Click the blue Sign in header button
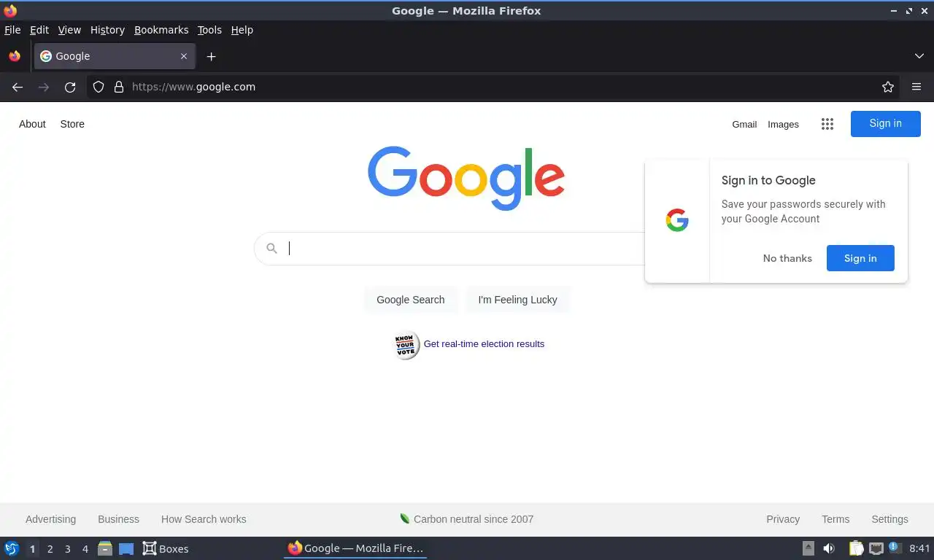 point(885,124)
